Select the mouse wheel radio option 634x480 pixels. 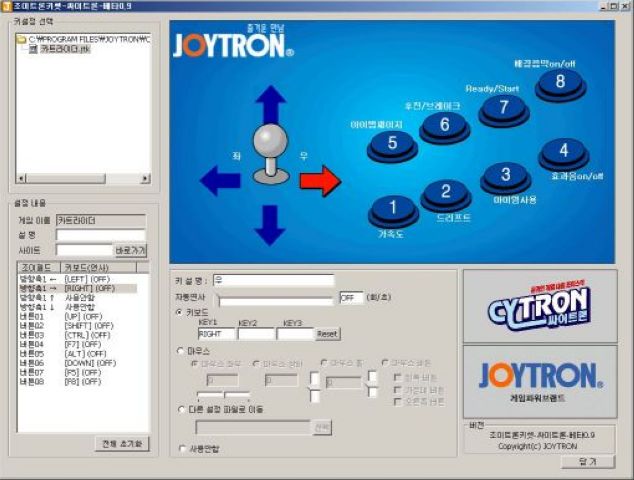click(324, 363)
